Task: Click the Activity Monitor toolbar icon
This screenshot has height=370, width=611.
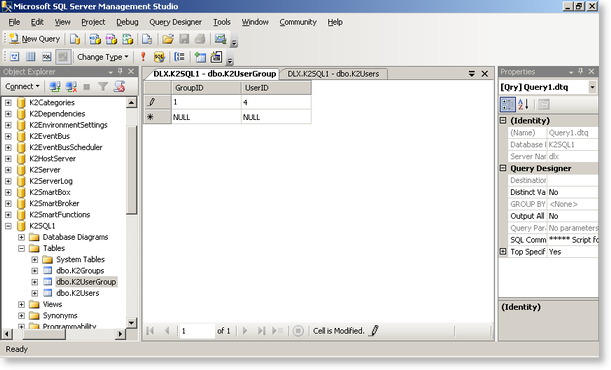Action: [221, 39]
